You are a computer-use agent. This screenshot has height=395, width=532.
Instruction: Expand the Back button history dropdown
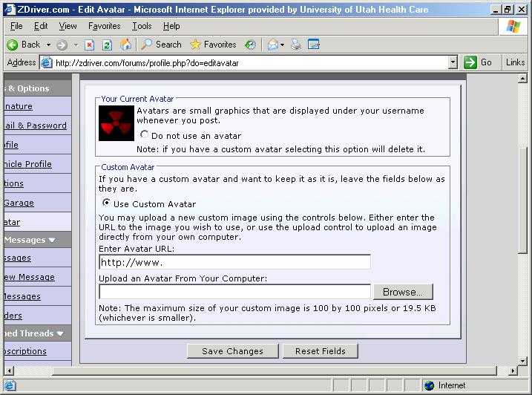pos(49,45)
